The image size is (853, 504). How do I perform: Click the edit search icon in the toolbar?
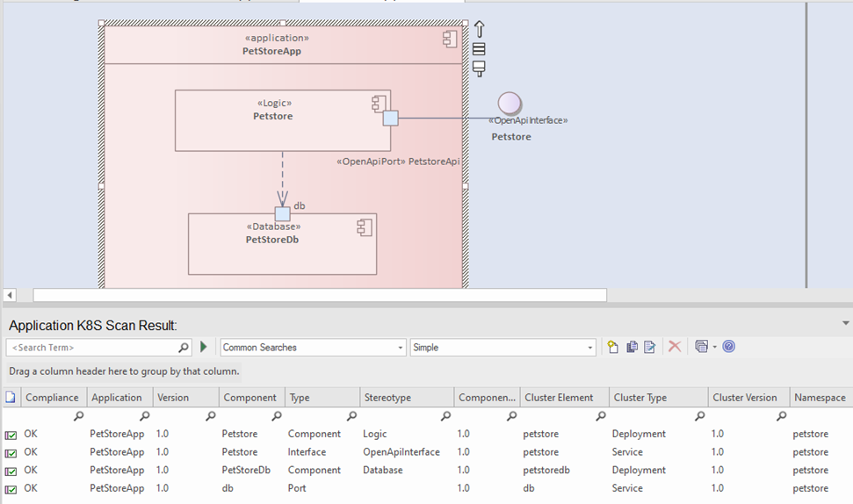[x=649, y=347]
